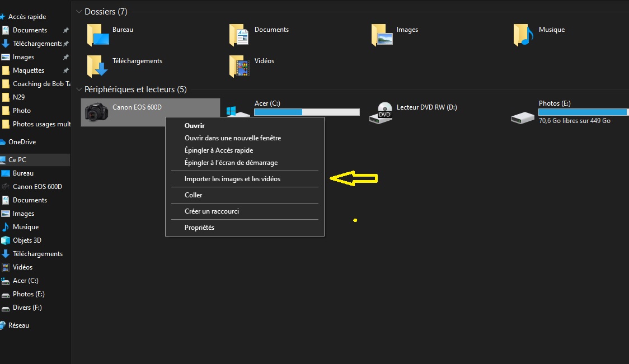Open the Images folder icon in Dossiers
Viewport: 629px width, 364px height.
click(x=382, y=35)
